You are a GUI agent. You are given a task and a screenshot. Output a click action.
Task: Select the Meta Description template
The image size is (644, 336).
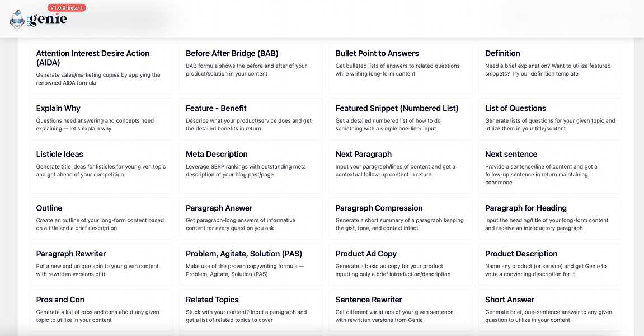[x=251, y=169]
